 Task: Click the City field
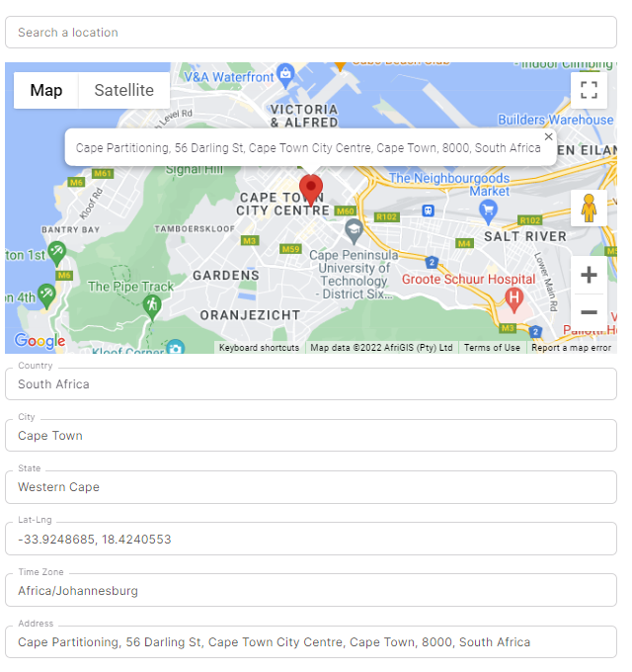click(311, 436)
